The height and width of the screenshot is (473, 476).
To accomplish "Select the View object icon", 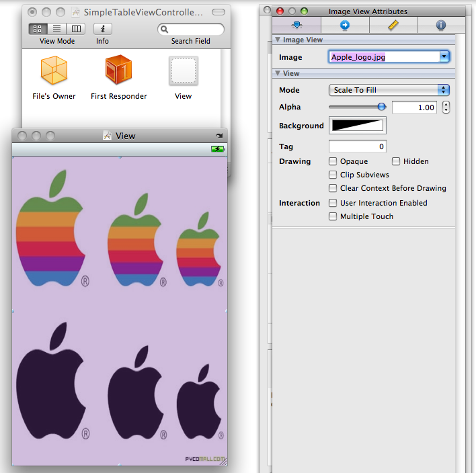I will click(x=184, y=71).
